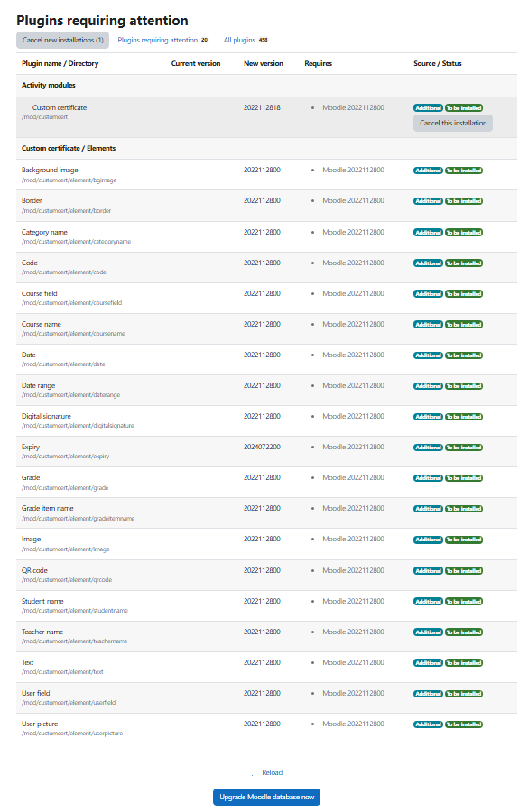This screenshot has width=528, height=812.
Task: Click Expiry new version number 2024072200
Action: click(262, 447)
